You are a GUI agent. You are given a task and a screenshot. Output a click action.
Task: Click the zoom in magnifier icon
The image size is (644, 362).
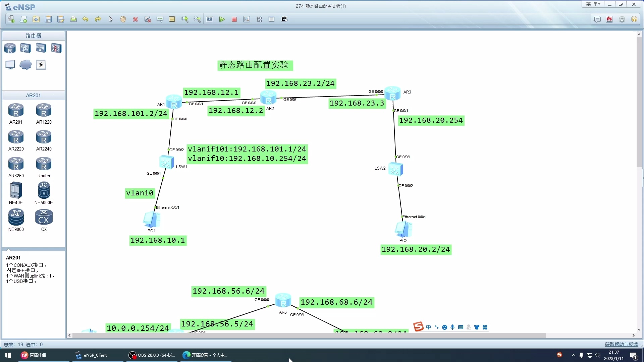(185, 19)
